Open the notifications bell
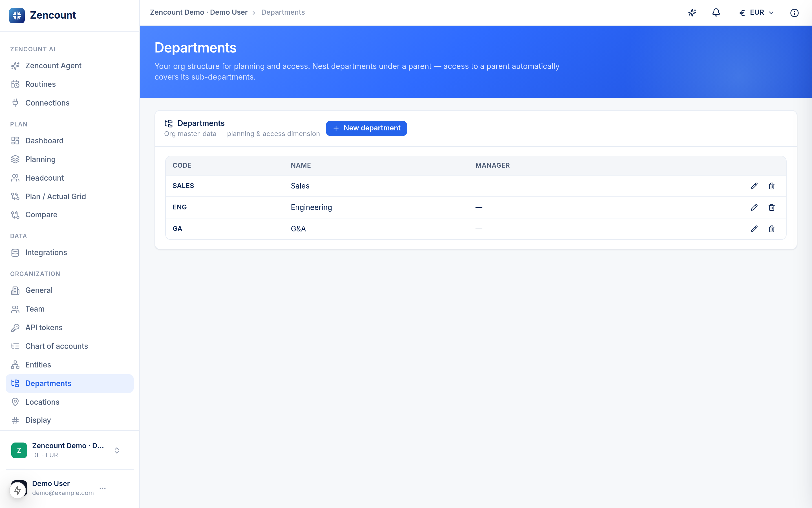 (716, 13)
